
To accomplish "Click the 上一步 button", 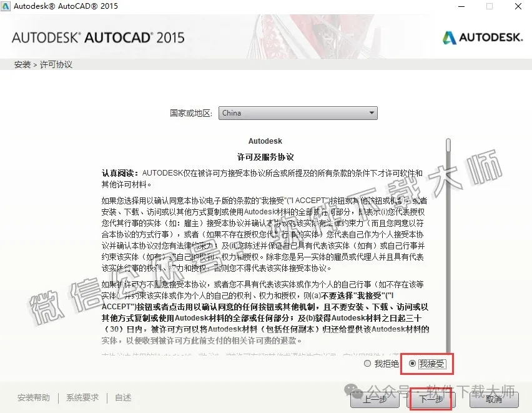I will pyautogui.click(x=375, y=399).
